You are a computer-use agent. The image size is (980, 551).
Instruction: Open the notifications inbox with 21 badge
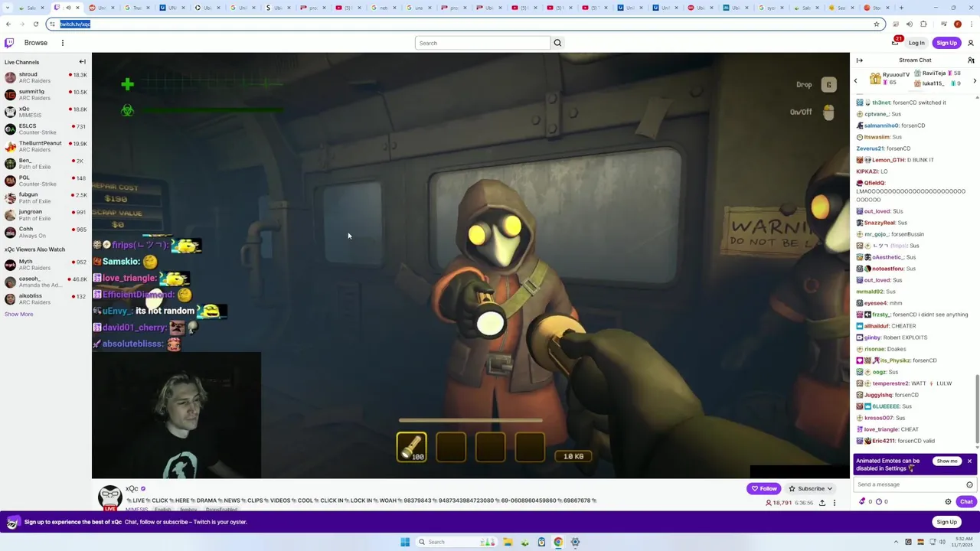895,42
